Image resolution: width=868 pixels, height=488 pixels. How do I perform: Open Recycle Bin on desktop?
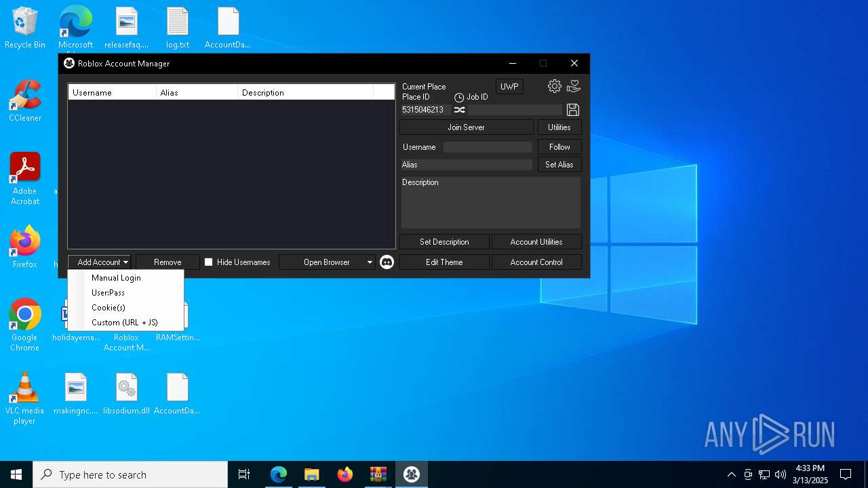25,28
